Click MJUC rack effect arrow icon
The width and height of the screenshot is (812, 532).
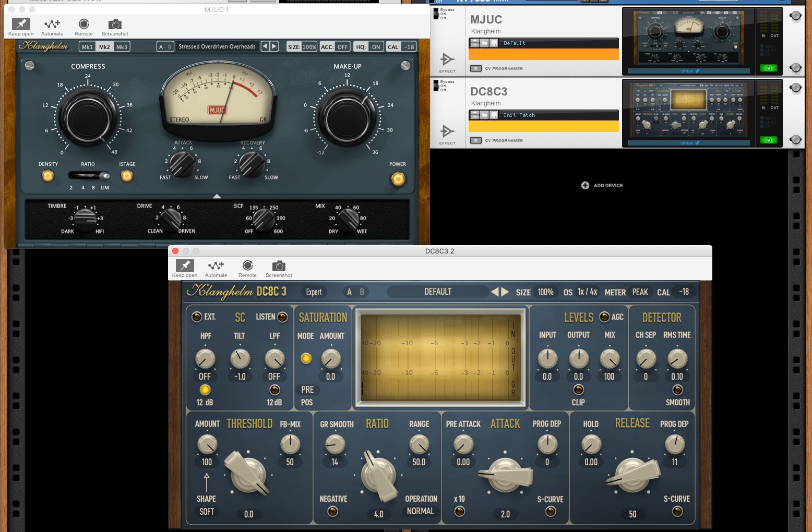(x=447, y=59)
